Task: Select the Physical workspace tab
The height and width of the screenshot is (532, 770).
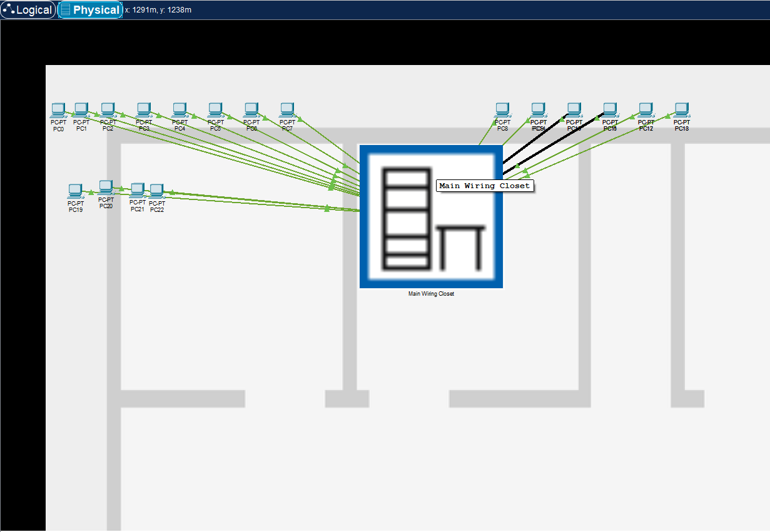Action: pos(90,10)
